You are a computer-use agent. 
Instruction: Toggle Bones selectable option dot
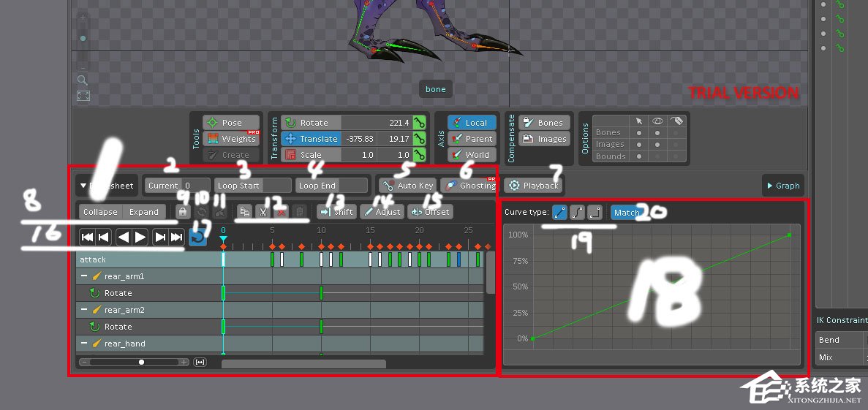pyautogui.click(x=639, y=133)
